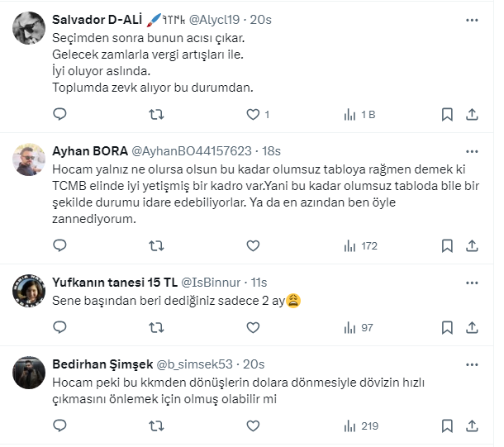Open more options on Salvador D-ALİ's tweet
Viewport: 504px width, 447px height.
[472, 19]
